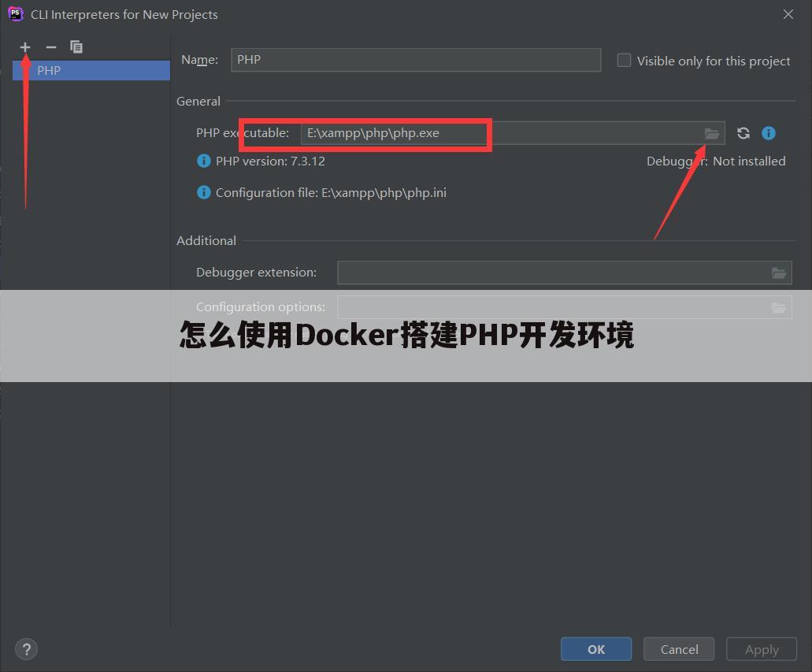Browse Configuration options folder icon
The width and height of the screenshot is (812, 672).
point(779,308)
